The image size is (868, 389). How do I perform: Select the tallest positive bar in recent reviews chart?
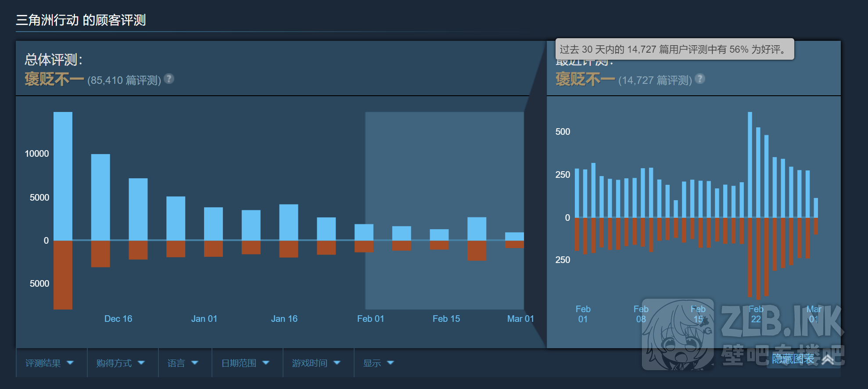pos(750,165)
